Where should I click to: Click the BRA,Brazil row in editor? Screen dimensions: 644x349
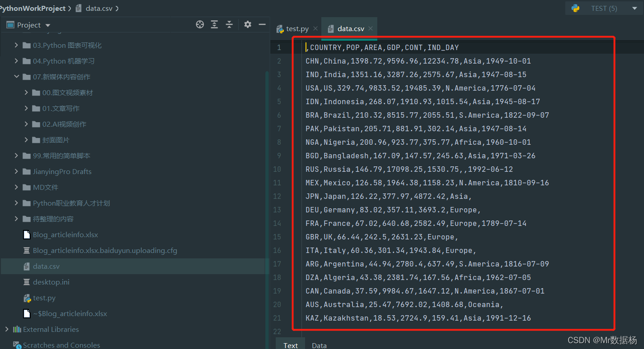pos(427,115)
